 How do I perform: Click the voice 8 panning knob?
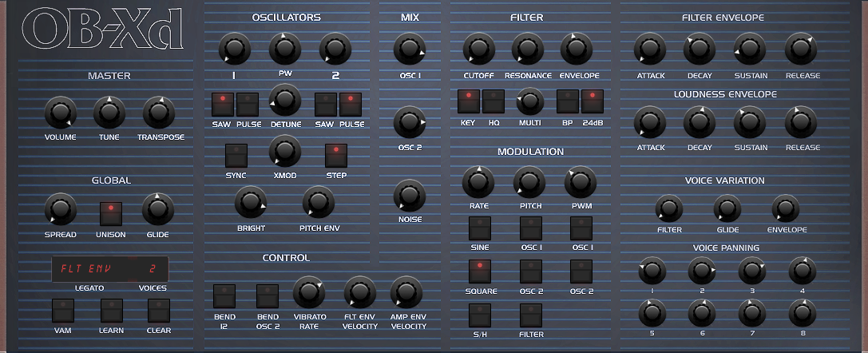tap(803, 313)
